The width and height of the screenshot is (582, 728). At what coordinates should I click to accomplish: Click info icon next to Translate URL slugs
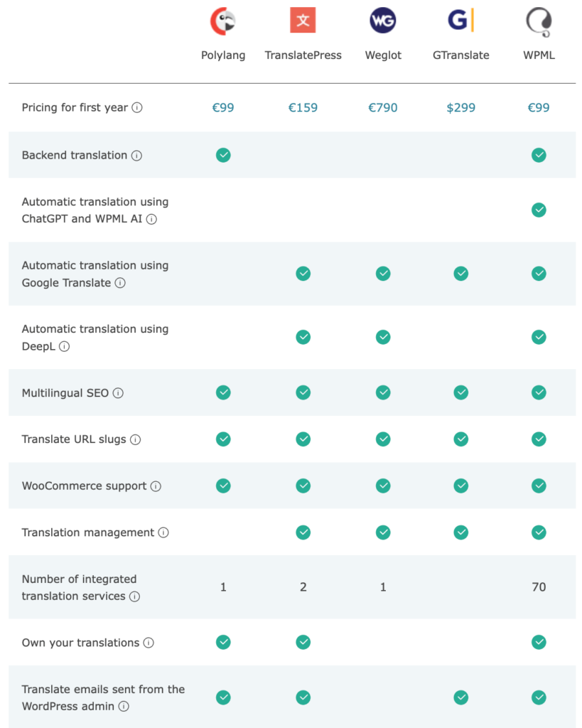[x=135, y=440]
